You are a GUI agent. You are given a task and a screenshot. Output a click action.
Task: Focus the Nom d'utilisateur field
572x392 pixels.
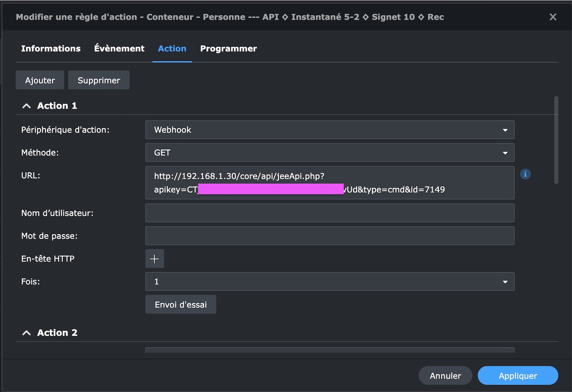(330, 213)
